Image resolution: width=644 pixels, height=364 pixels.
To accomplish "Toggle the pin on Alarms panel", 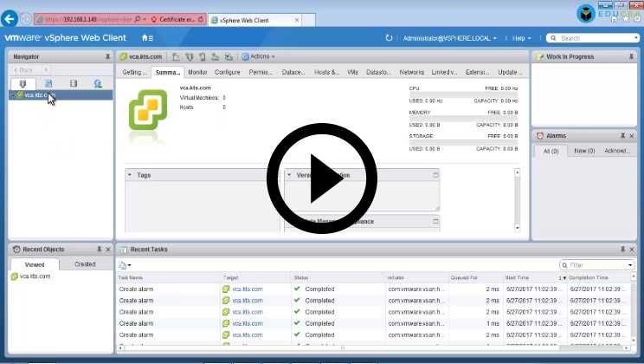I will (x=622, y=136).
